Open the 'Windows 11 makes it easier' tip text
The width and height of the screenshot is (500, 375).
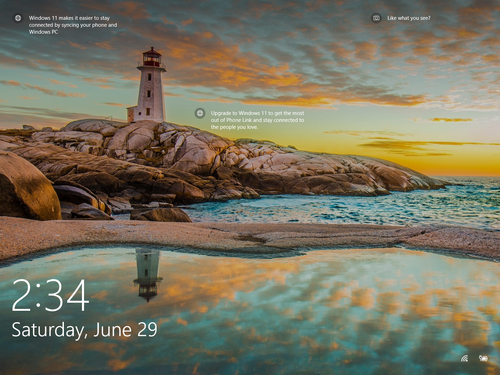click(x=73, y=25)
